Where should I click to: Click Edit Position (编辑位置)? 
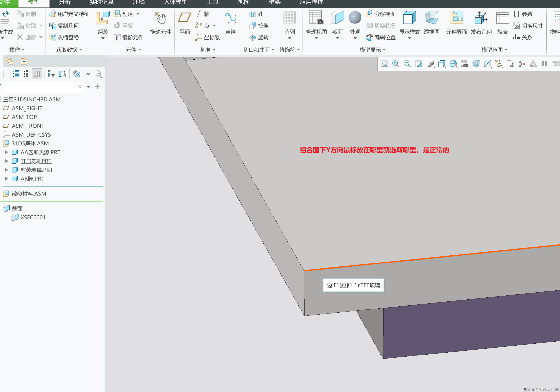tap(380, 37)
